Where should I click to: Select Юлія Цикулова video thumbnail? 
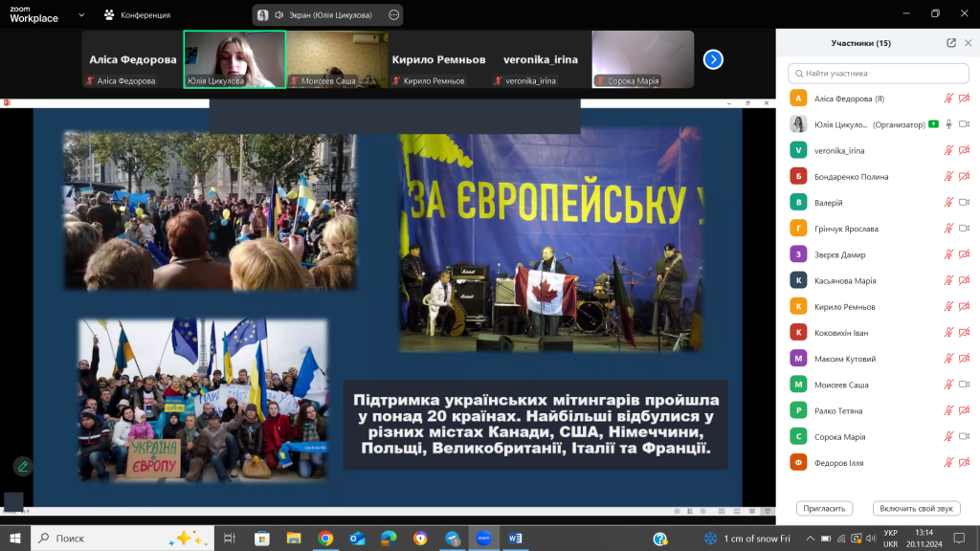pyautogui.click(x=234, y=59)
